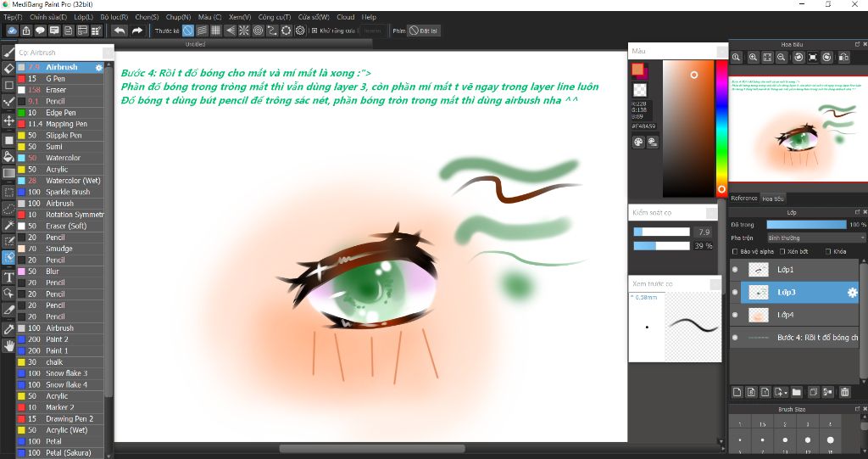The image size is (868, 459).
Task: Delete layer with trash icon
Action: click(x=845, y=392)
